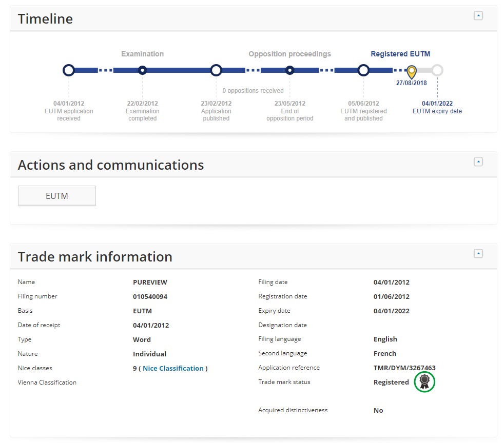This screenshot has height=443, width=504.
Task: Click the yellow current date pin 27/08/2018
Action: coord(412,72)
